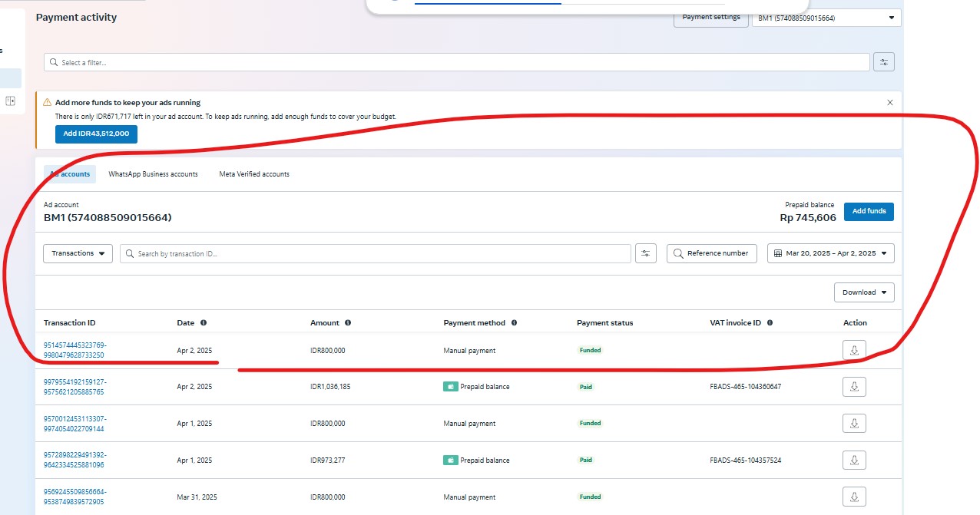Download receipt for the IDR973,277 transaction
Viewport: 980px width, 515px height.
(x=854, y=461)
